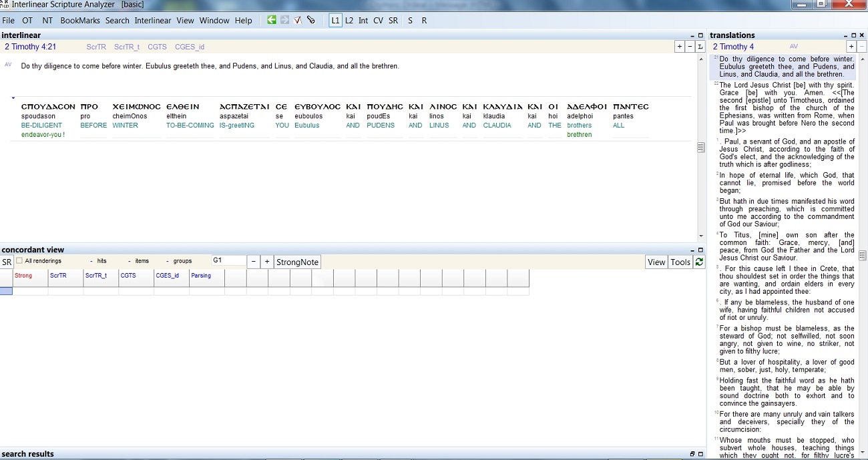
Task: Maximize the concordant view panel icon
Action: tap(700, 250)
